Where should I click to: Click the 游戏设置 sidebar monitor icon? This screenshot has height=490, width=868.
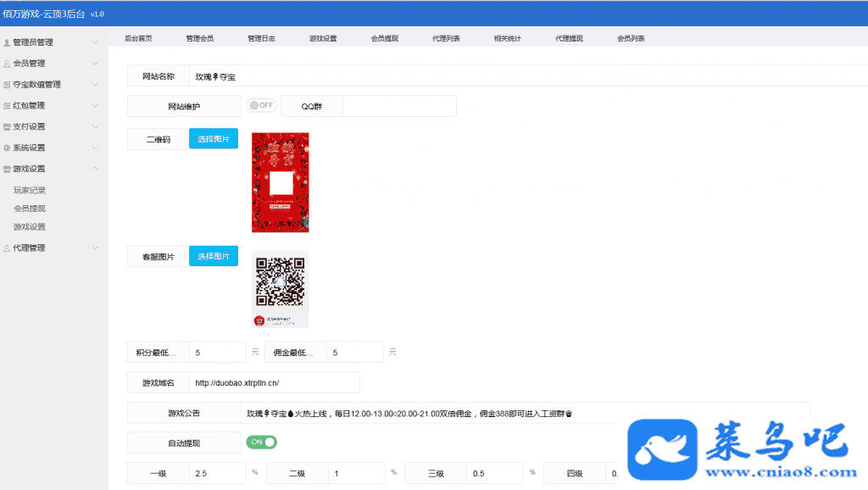pos(7,169)
